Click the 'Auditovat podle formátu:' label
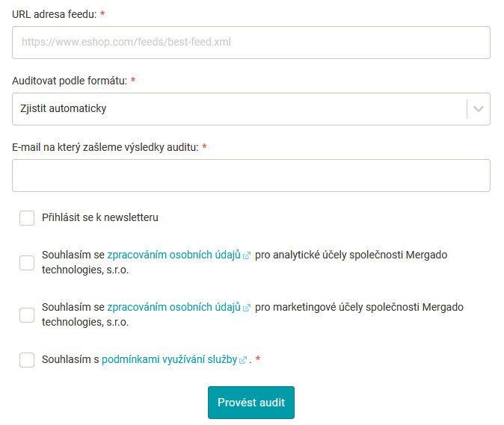Screen dimensions: 504x425 click(x=73, y=81)
